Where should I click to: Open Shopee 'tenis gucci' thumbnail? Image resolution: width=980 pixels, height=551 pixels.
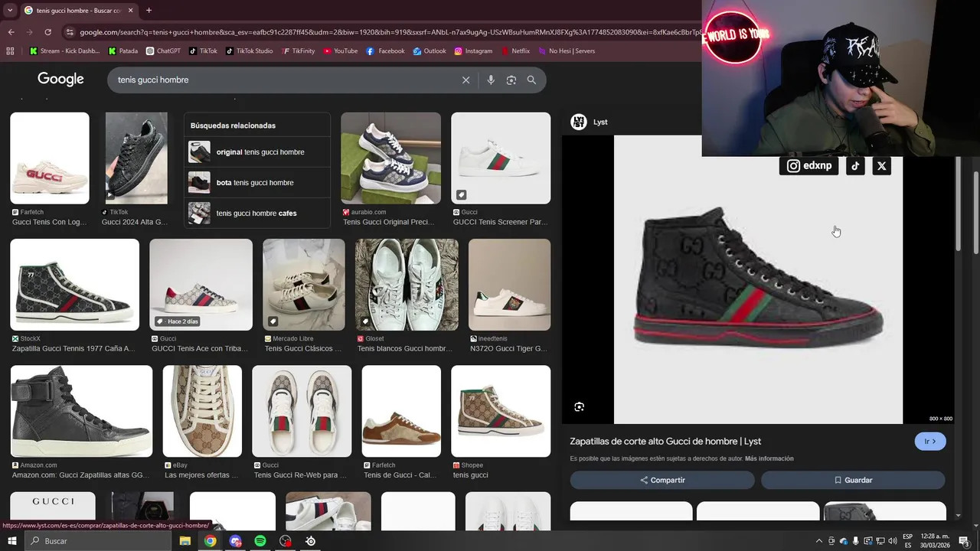click(501, 411)
